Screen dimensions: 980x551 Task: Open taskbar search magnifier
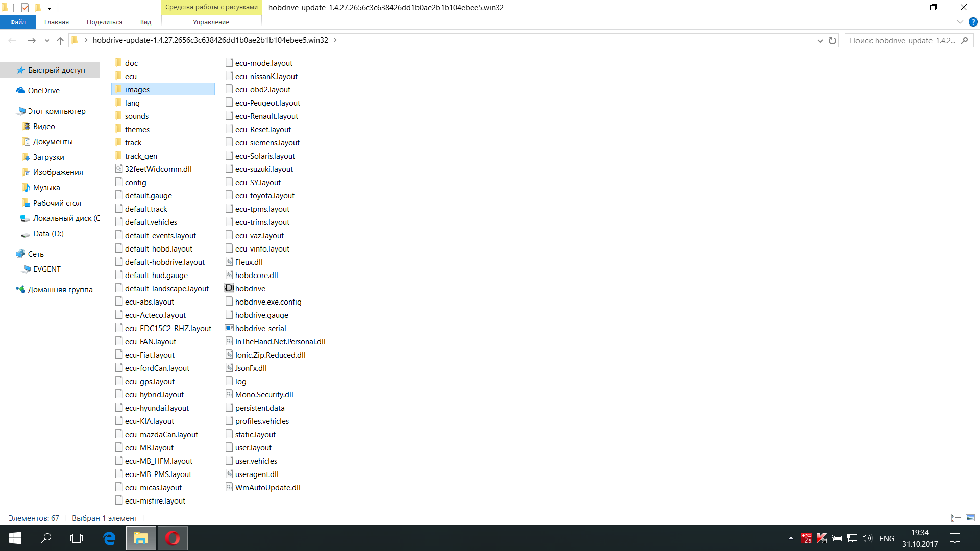[46, 538]
